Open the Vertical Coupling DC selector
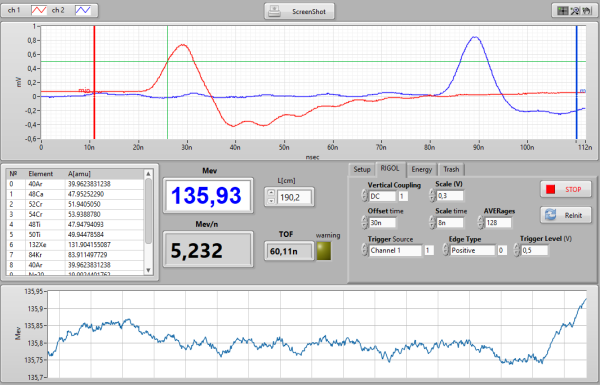The height and width of the screenshot is (385, 600). [x=382, y=196]
